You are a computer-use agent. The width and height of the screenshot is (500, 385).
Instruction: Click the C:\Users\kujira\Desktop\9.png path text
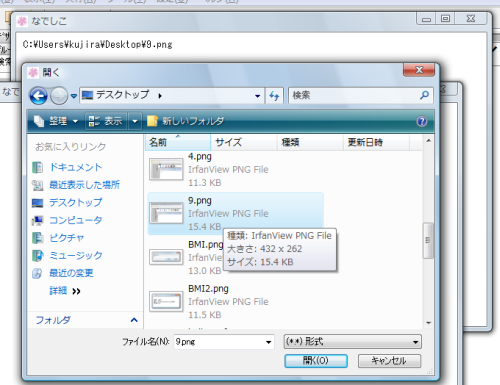[98, 45]
